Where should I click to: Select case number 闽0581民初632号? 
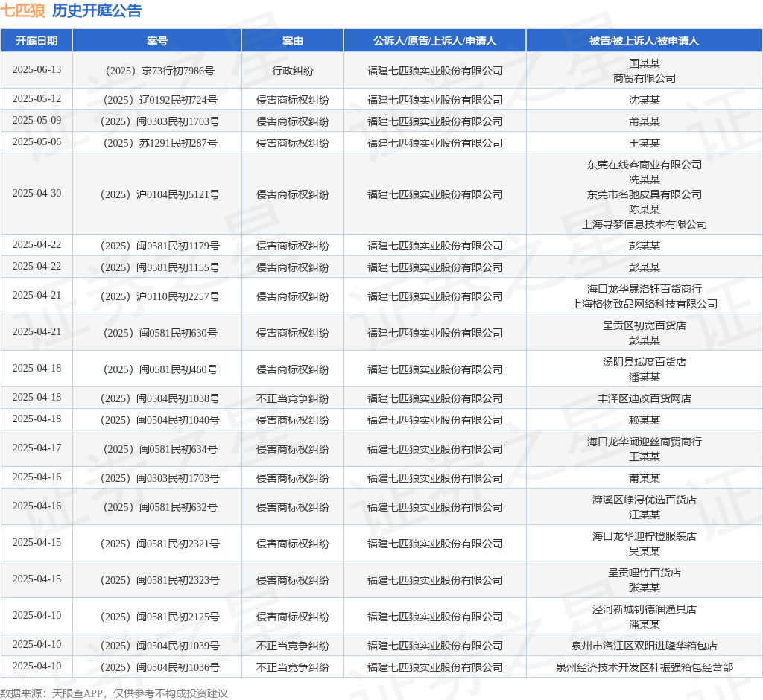[159, 507]
